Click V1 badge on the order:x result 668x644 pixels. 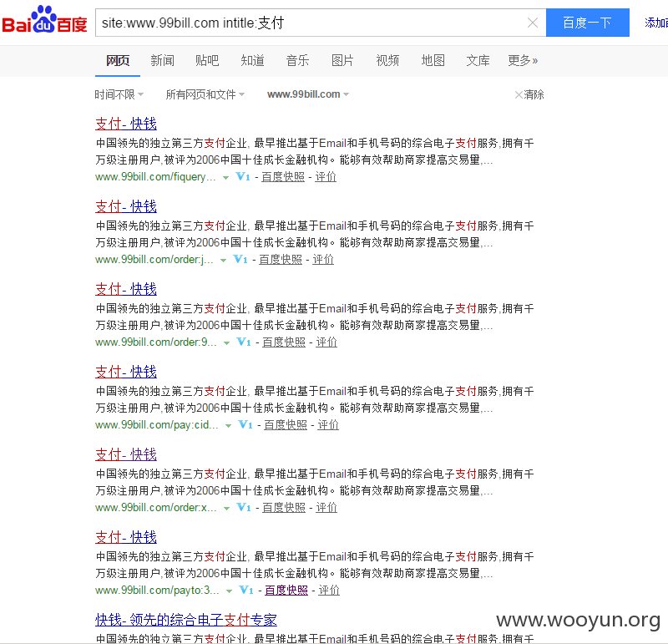tap(244, 507)
